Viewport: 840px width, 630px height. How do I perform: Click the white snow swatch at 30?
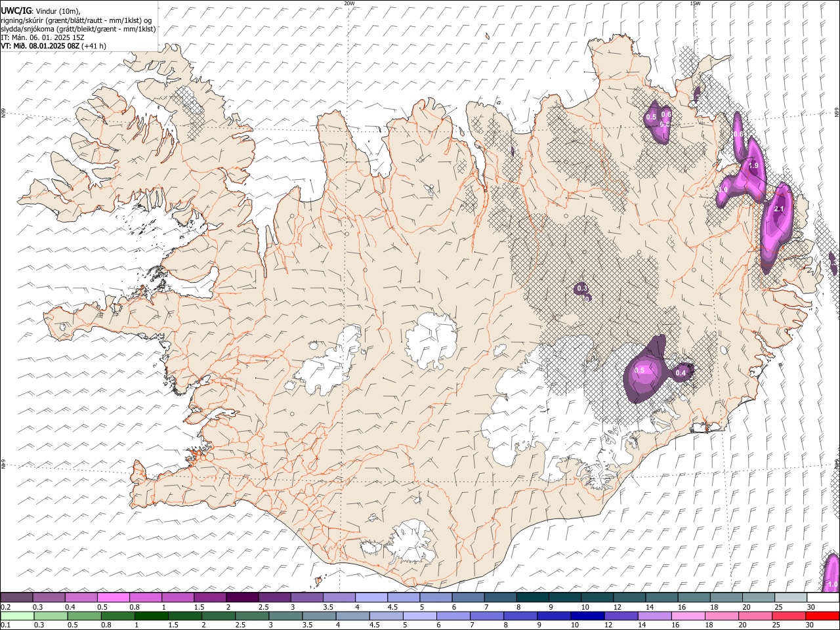click(823, 598)
